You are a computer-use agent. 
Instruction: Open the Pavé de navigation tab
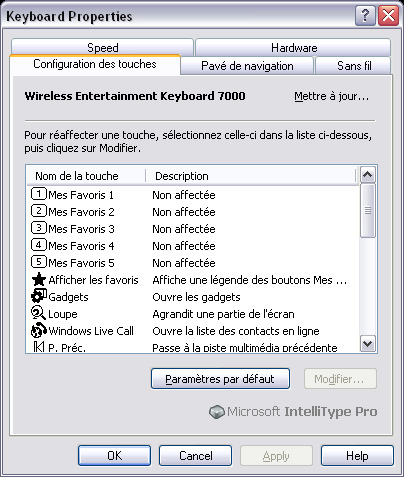coord(247,66)
